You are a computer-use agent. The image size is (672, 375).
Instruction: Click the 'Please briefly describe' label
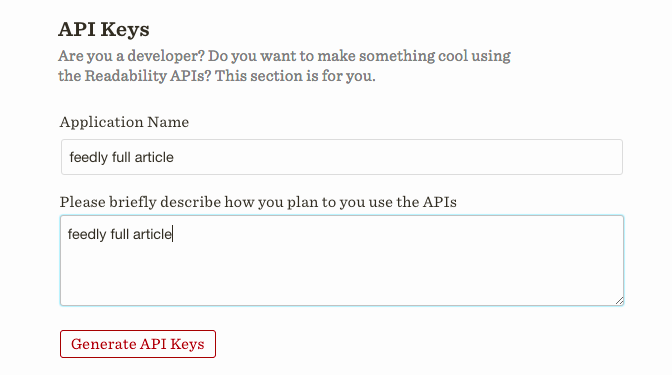point(258,202)
